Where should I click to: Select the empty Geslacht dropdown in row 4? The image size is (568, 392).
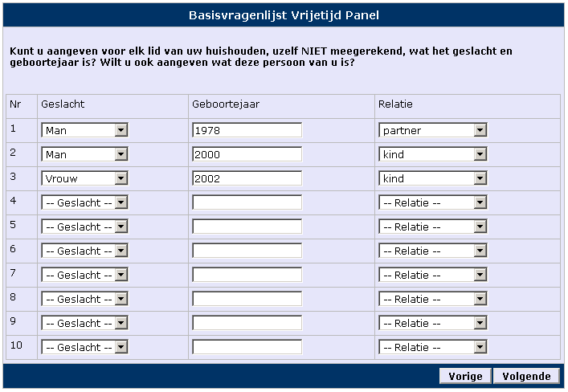[x=84, y=202]
